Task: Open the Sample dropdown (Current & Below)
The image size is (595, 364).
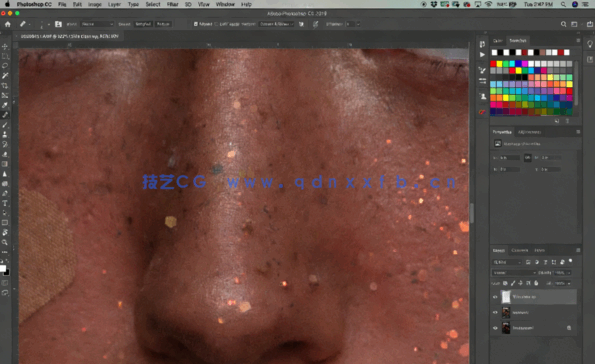Action: tap(277, 24)
